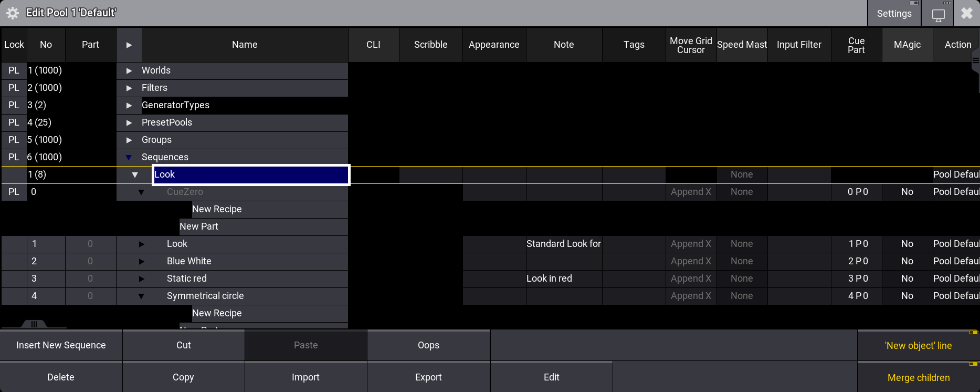
Task: Toggle MAgic value for Look cue
Action: tap(907, 244)
